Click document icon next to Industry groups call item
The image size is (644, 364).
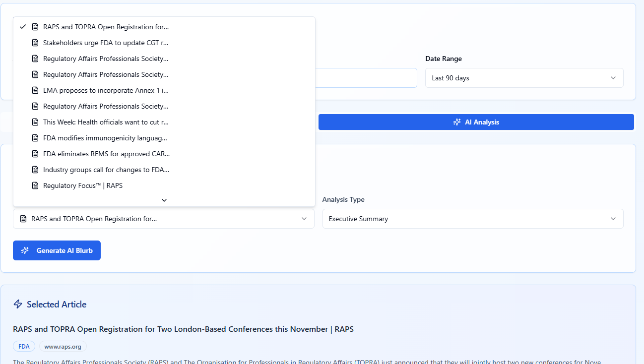(x=35, y=170)
